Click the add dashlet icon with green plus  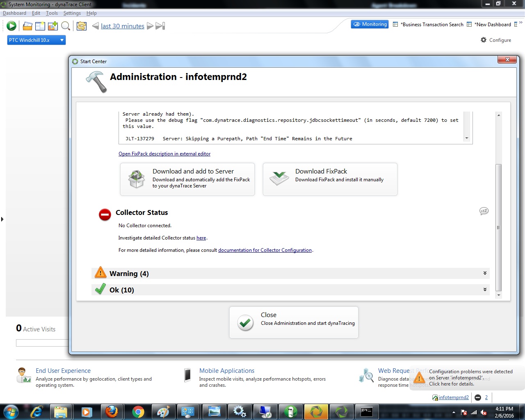click(x=53, y=26)
